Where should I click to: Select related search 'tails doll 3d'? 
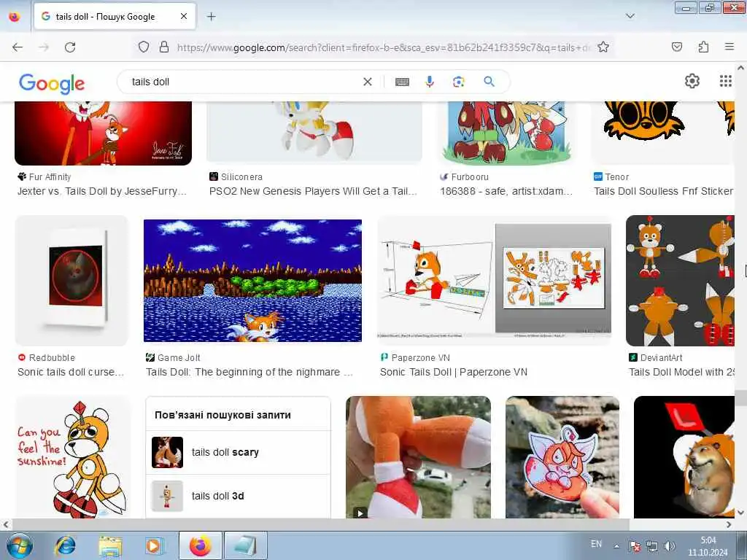[239, 496]
